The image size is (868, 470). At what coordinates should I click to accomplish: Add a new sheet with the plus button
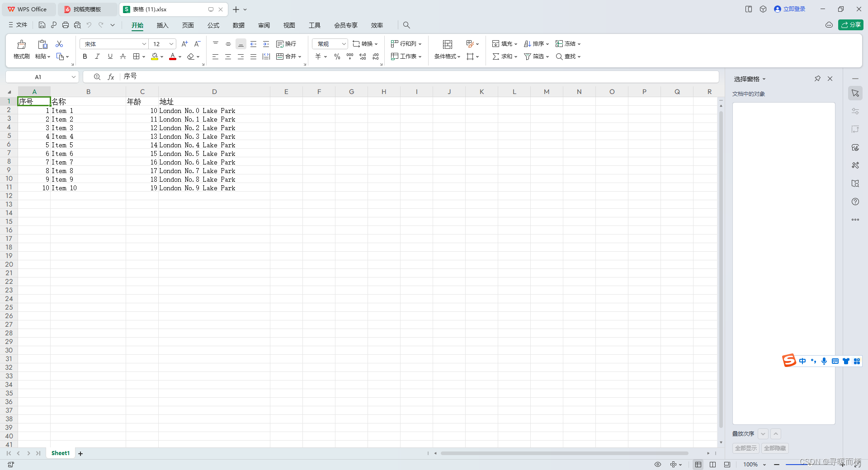80,453
